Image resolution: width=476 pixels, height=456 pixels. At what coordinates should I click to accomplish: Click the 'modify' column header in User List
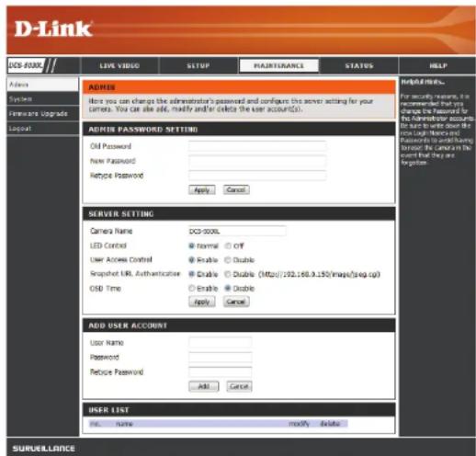click(300, 424)
